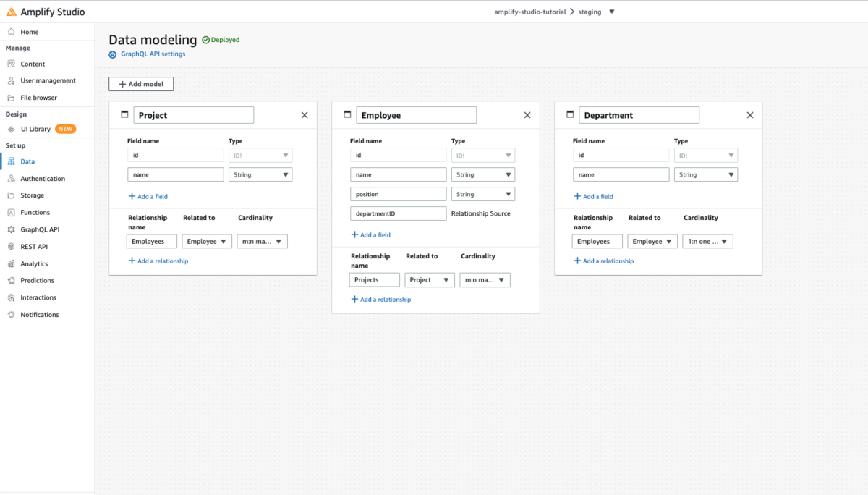
Task: Open Department's 1:n cardinality dropdown
Action: tap(708, 242)
